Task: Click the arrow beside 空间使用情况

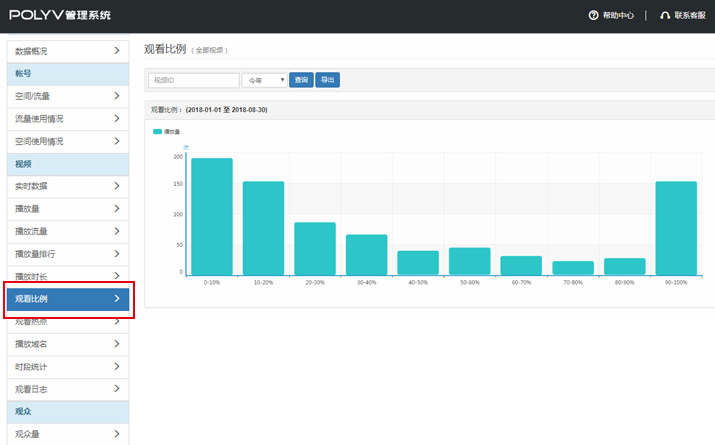Action: point(117,142)
